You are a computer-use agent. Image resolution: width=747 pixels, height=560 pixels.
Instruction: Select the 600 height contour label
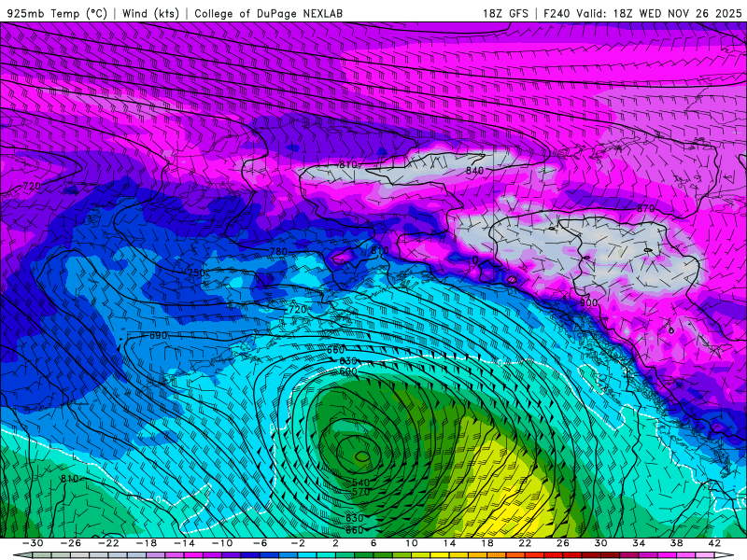[348, 371]
